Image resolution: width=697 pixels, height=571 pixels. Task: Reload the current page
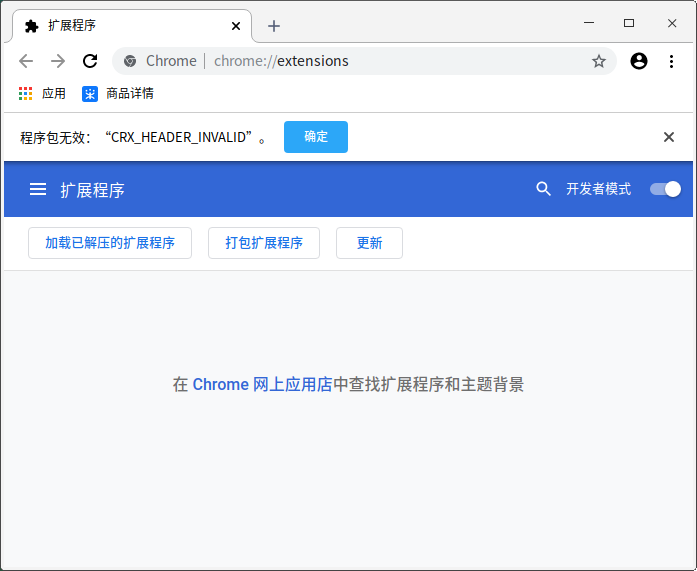click(x=90, y=61)
